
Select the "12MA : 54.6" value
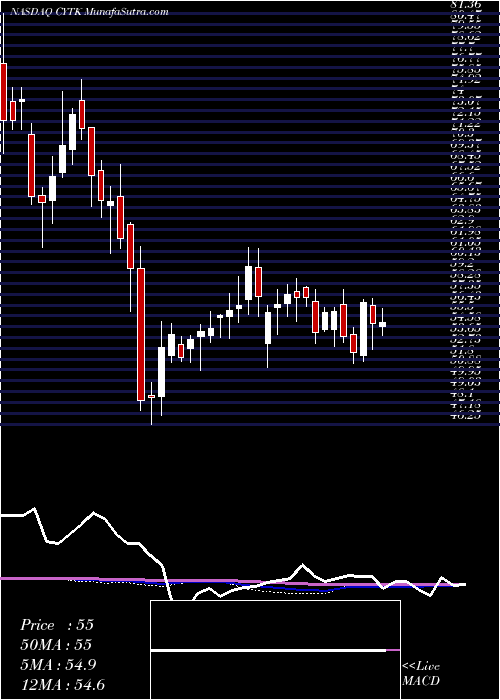[62, 685]
